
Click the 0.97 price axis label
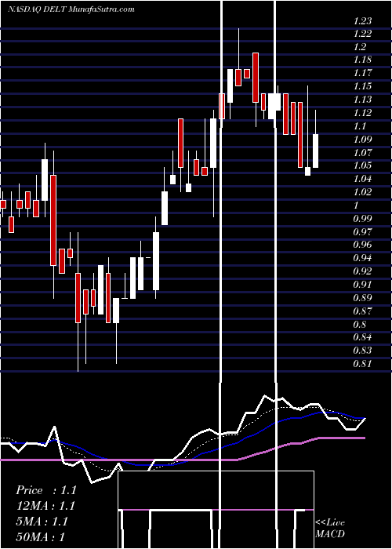(362, 232)
